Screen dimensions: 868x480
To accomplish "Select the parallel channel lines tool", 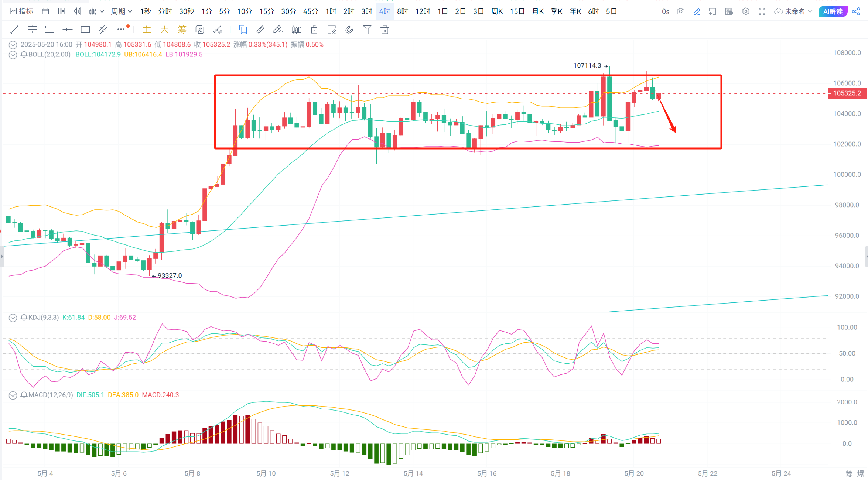I will [32, 30].
